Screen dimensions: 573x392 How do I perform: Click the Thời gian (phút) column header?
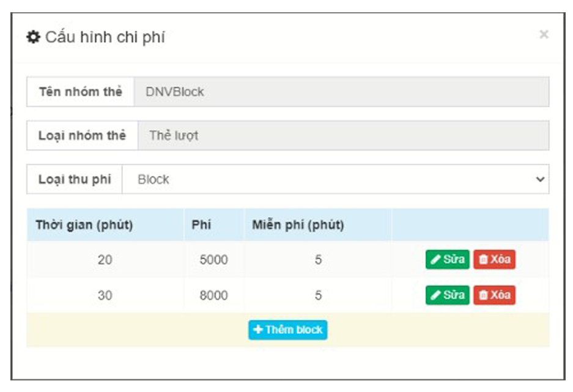pyautogui.click(x=84, y=224)
